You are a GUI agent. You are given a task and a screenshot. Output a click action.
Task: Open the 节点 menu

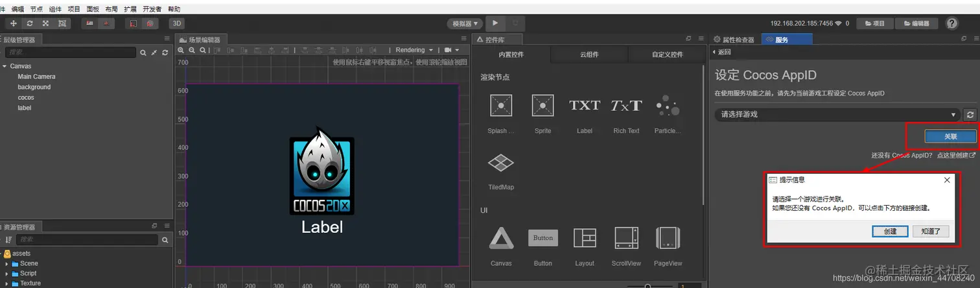[36, 9]
